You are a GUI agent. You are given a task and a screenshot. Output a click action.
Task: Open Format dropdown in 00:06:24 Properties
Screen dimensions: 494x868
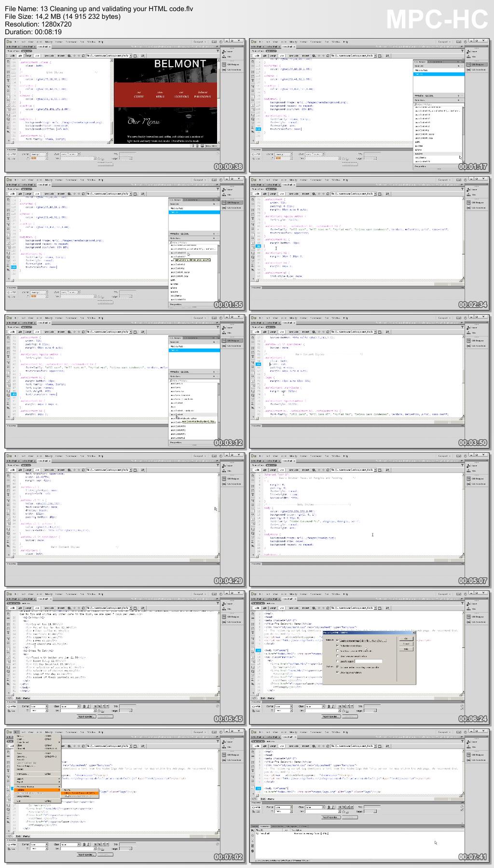pyautogui.click(x=283, y=706)
